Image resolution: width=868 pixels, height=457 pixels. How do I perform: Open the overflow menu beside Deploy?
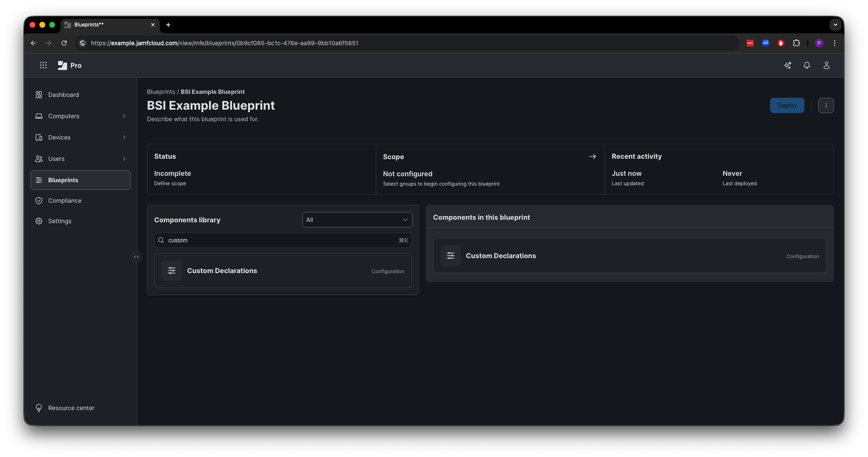[826, 105]
